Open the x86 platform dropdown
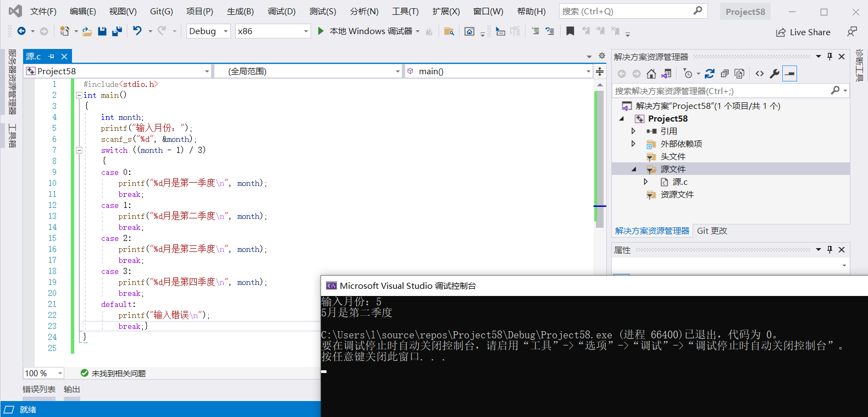Viewport: 868px width, 417px height. [x=273, y=31]
